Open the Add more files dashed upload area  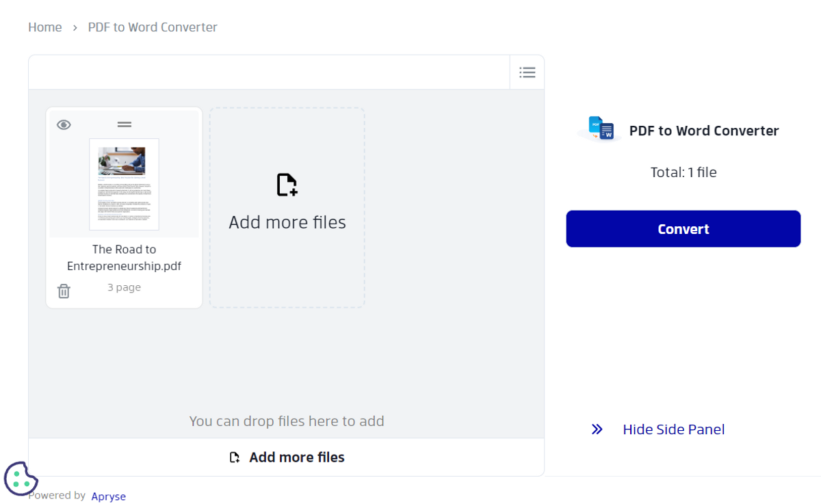pos(287,207)
